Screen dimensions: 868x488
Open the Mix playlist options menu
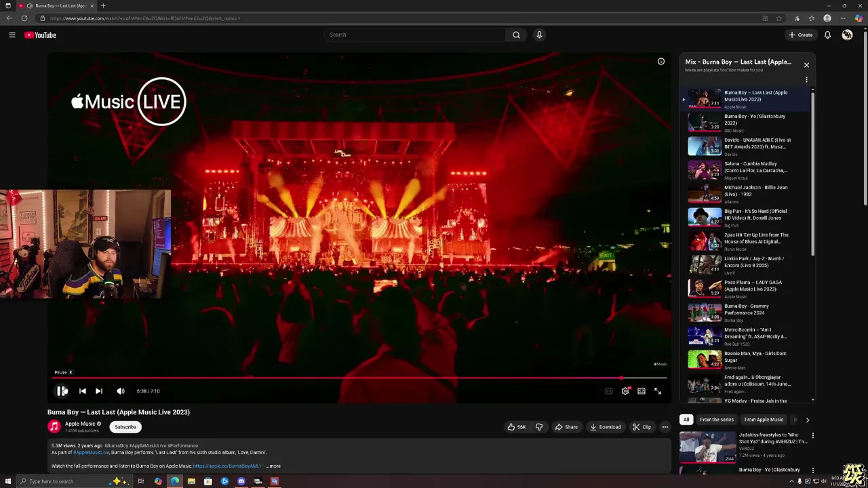click(806, 80)
